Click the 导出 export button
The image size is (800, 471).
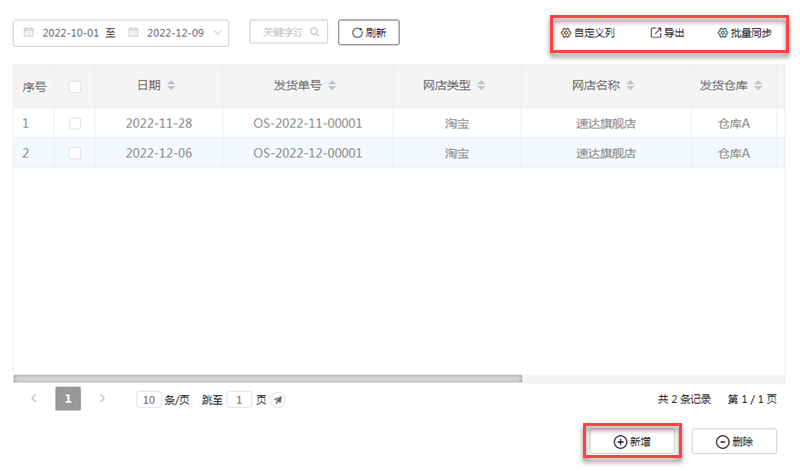[667, 33]
